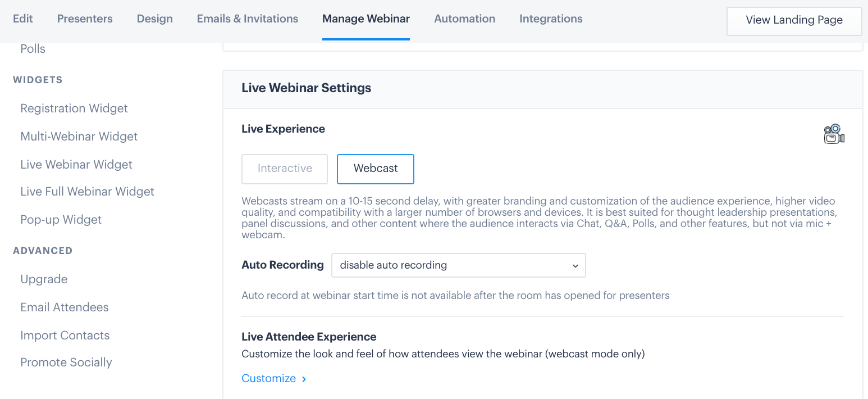The width and height of the screenshot is (868, 399).
Task: Open Pop-up Widget settings
Action: tap(61, 220)
